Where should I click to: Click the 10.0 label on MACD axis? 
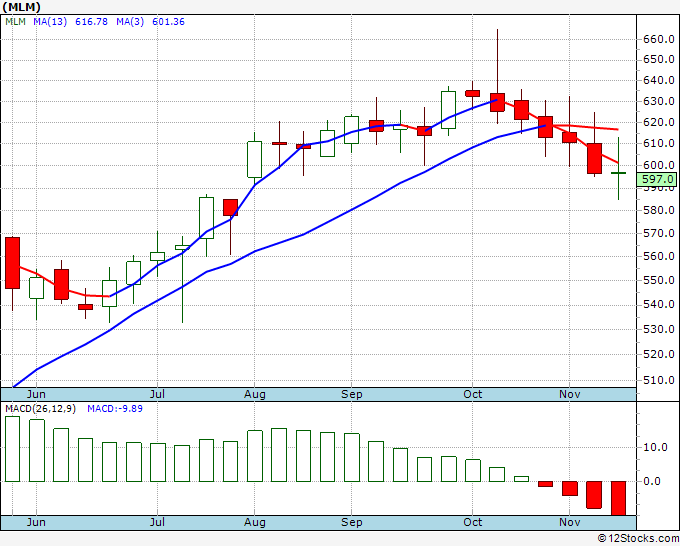[655, 447]
